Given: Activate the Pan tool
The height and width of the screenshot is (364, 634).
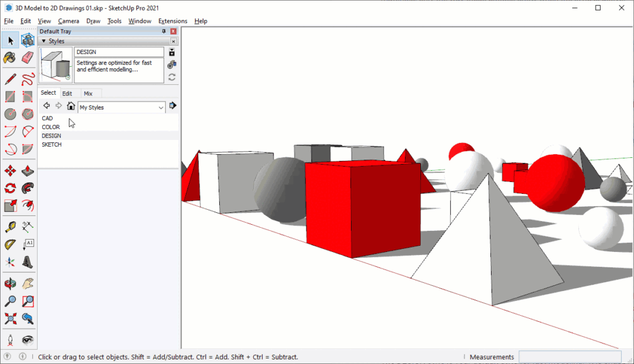Looking at the screenshot, I should pyautogui.click(x=28, y=283).
